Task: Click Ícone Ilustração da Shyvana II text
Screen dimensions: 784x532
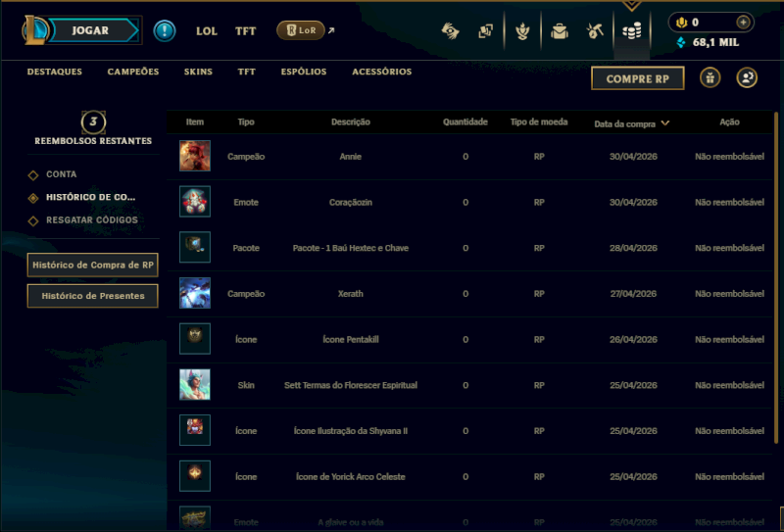Action: click(x=351, y=431)
